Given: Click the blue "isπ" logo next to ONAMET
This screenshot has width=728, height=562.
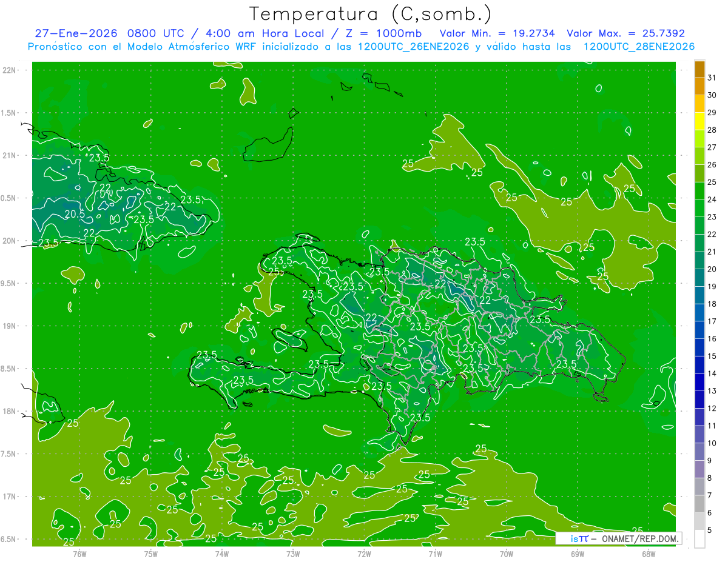Looking at the screenshot, I should (x=579, y=538).
